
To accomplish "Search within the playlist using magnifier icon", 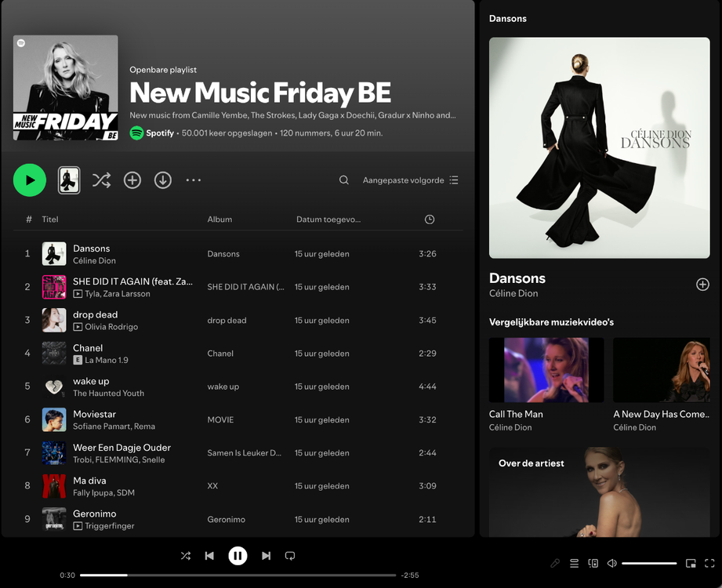I will 343,180.
